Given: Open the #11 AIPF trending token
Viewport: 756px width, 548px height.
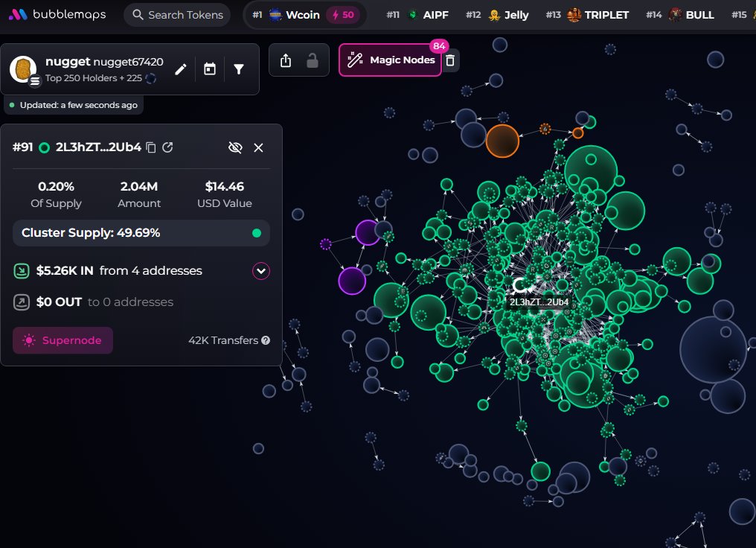Looking at the screenshot, I should pos(417,15).
